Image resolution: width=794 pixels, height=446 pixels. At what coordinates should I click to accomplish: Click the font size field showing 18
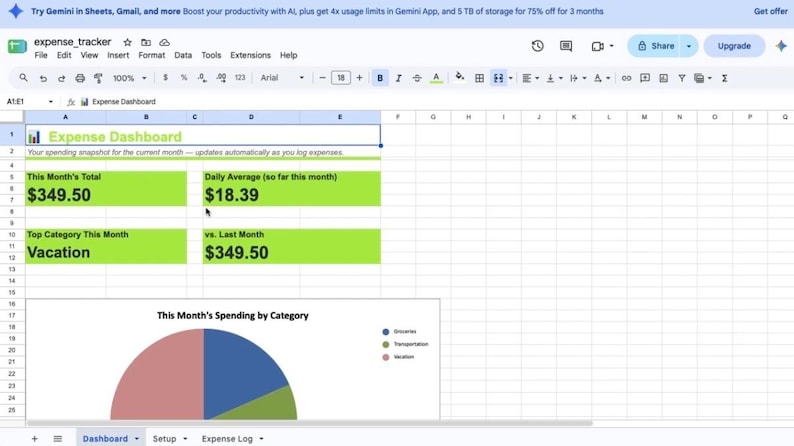tap(341, 78)
